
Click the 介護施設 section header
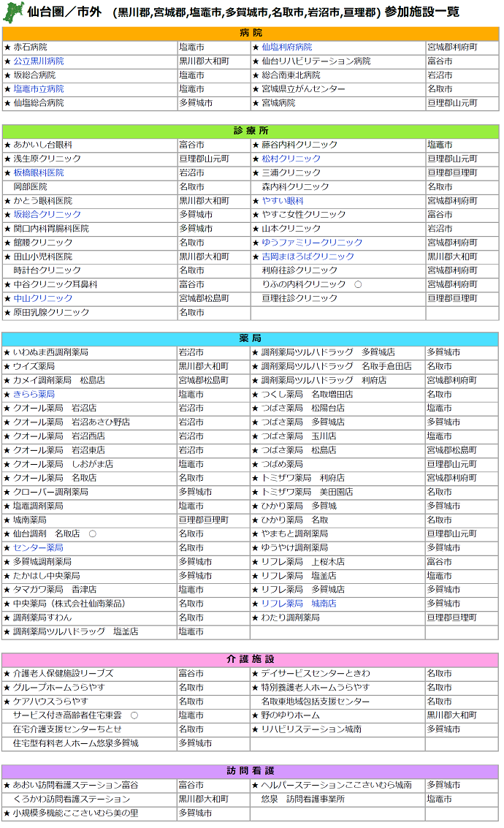[250, 659]
